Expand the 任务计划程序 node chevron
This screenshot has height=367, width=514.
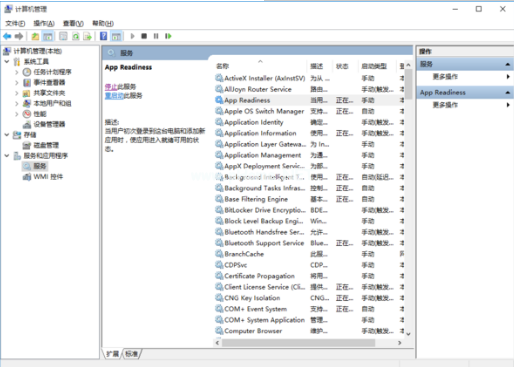[17, 72]
